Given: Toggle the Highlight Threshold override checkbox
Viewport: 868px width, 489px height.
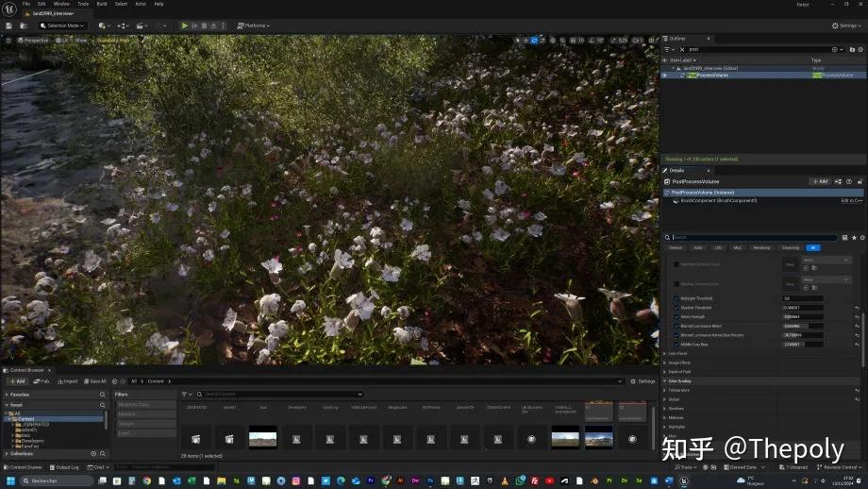Looking at the screenshot, I should pyautogui.click(x=676, y=298).
